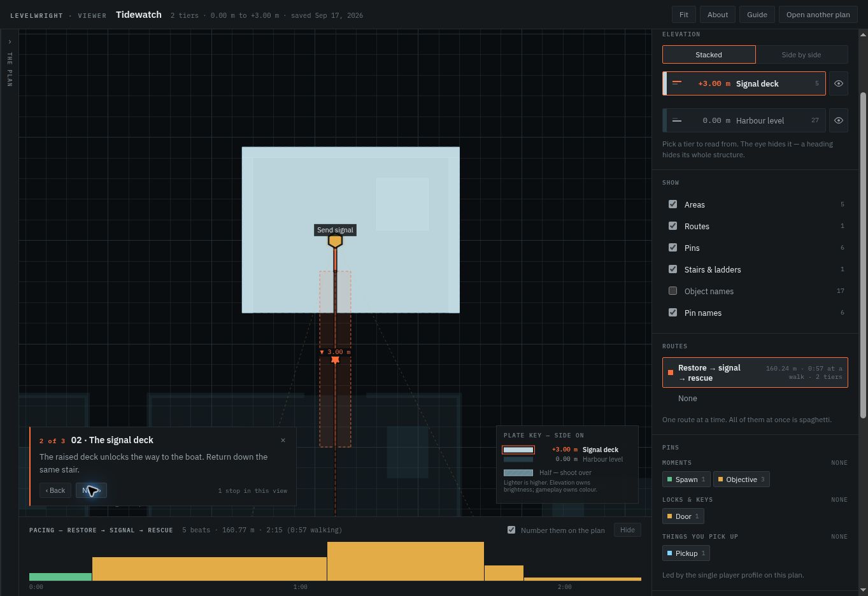
Task: Expand The Plan side panel chevron
Action: pos(10,42)
